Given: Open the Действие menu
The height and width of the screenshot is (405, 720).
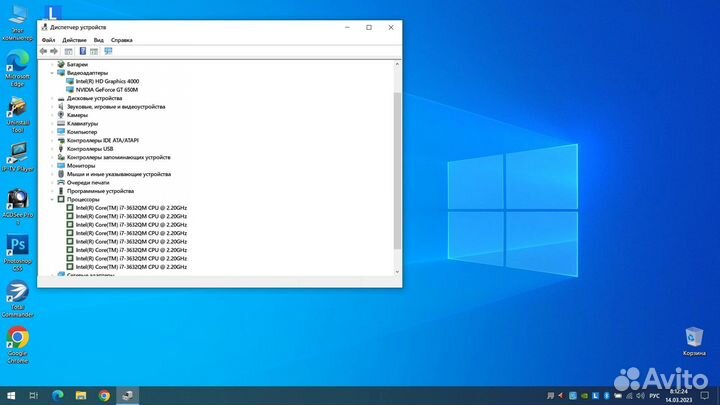Looking at the screenshot, I should point(74,40).
